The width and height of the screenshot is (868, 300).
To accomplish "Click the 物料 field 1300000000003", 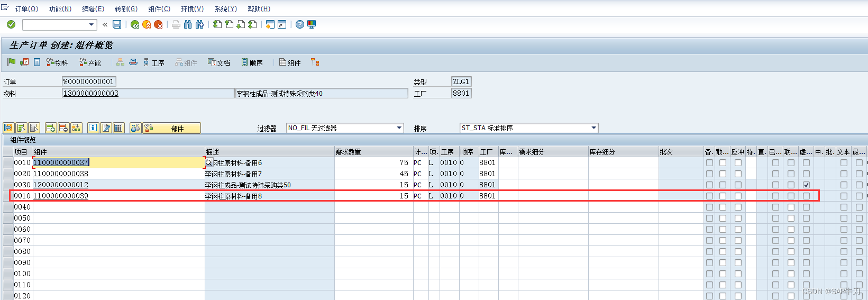I will pyautogui.click(x=148, y=93).
